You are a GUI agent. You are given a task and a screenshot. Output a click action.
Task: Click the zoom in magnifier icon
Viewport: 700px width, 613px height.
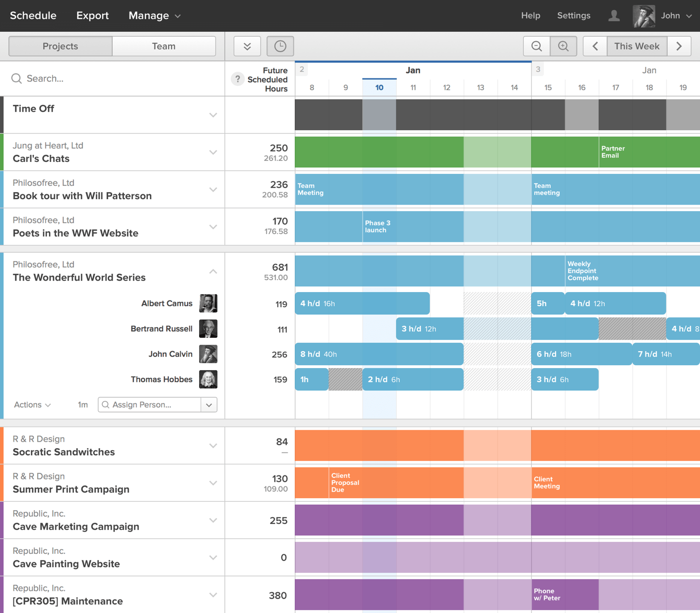[x=563, y=46]
